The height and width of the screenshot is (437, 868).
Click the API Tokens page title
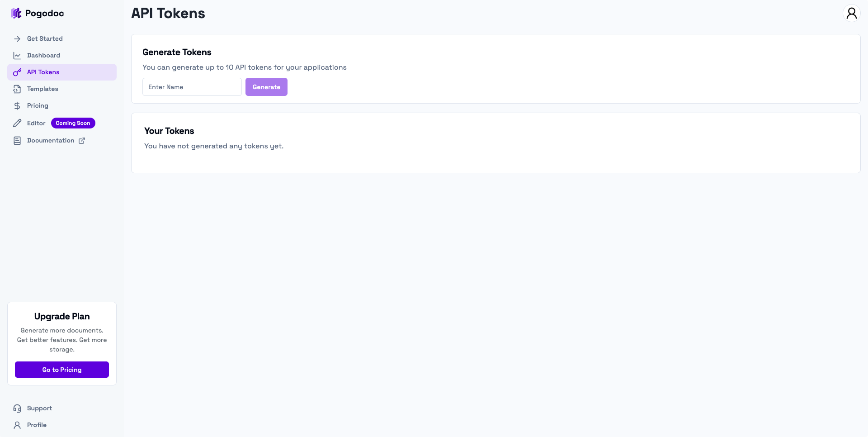click(168, 13)
